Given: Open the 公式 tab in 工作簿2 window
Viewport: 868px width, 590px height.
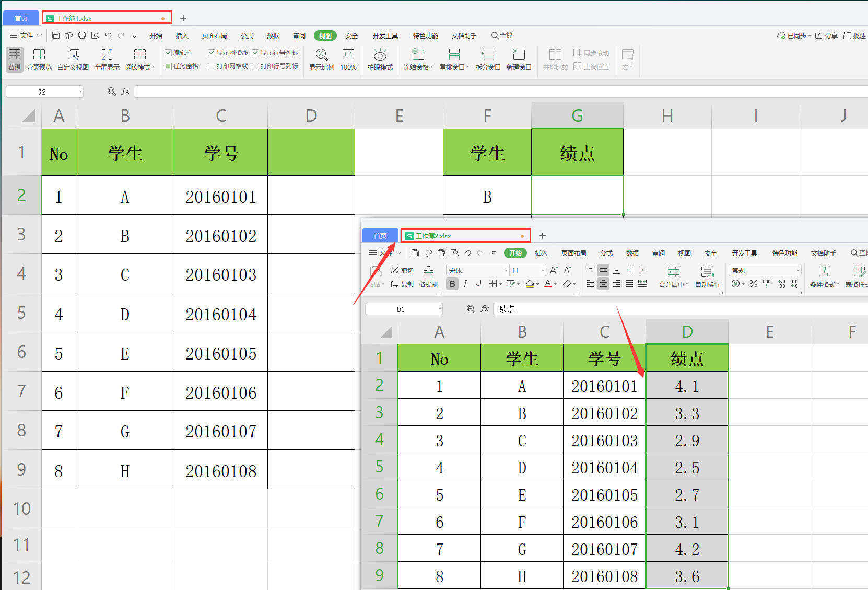Looking at the screenshot, I should point(606,253).
